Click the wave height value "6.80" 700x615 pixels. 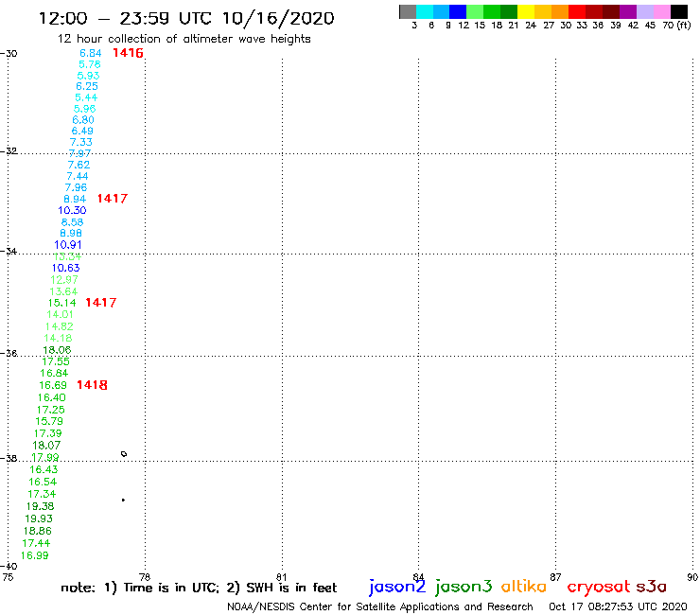(x=83, y=120)
